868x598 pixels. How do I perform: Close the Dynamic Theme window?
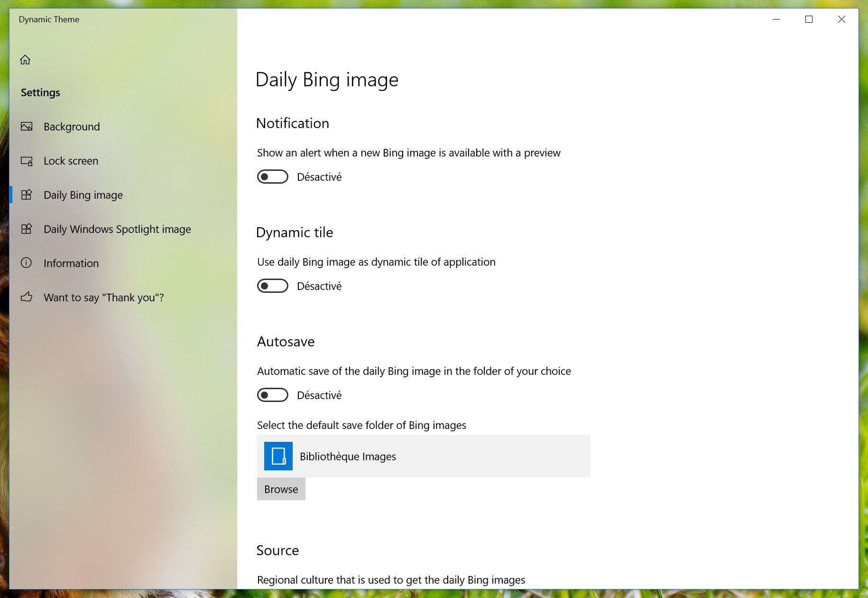[841, 19]
